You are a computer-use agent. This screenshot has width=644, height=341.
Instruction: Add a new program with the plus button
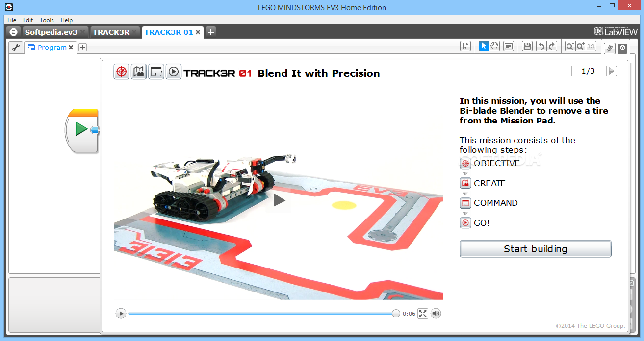[x=83, y=48]
